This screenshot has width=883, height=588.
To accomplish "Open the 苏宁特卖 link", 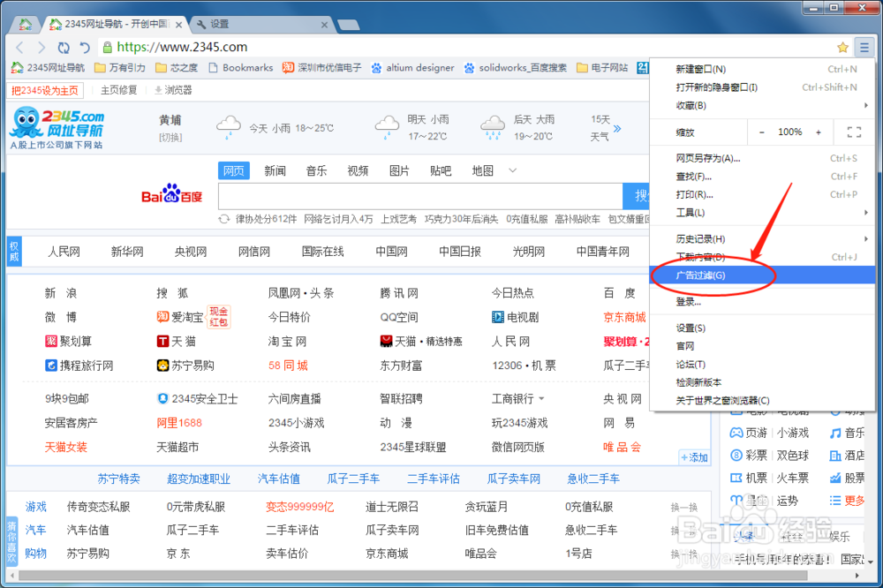I will (118, 479).
